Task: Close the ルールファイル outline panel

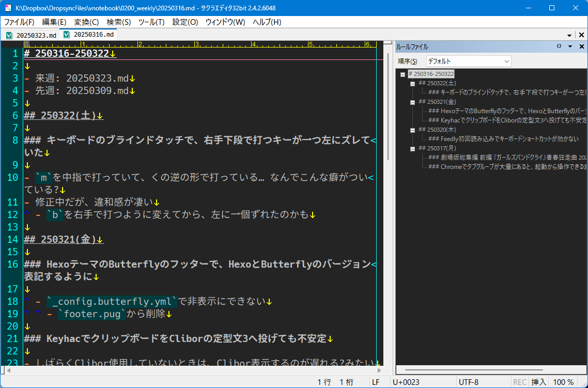Action: (x=582, y=46)
